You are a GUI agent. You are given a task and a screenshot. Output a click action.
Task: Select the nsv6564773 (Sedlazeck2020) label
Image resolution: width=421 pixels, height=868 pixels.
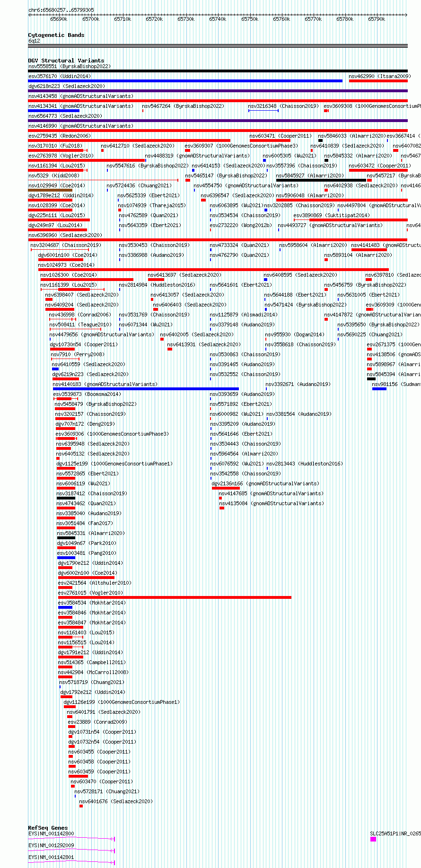pos(65,116)
